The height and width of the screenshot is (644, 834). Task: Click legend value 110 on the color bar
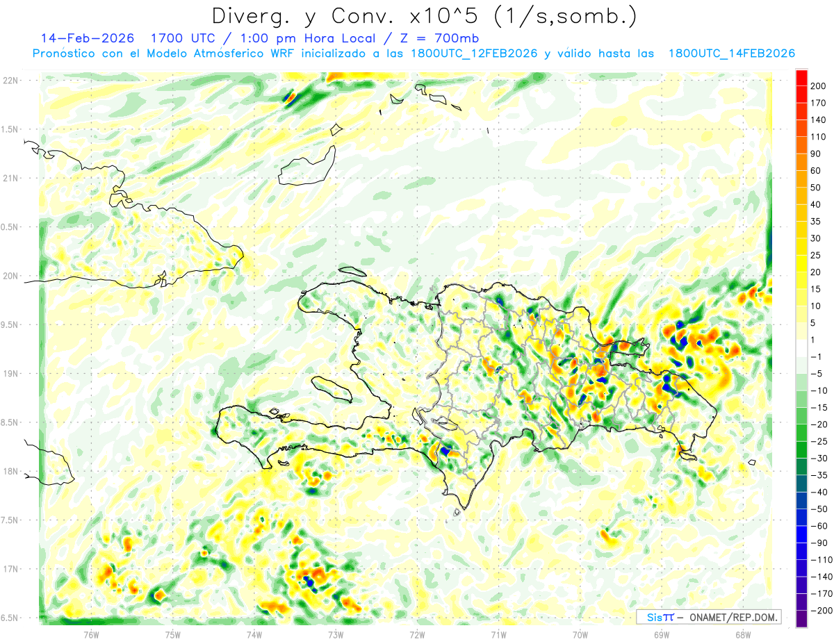click(x=818, y=137)
